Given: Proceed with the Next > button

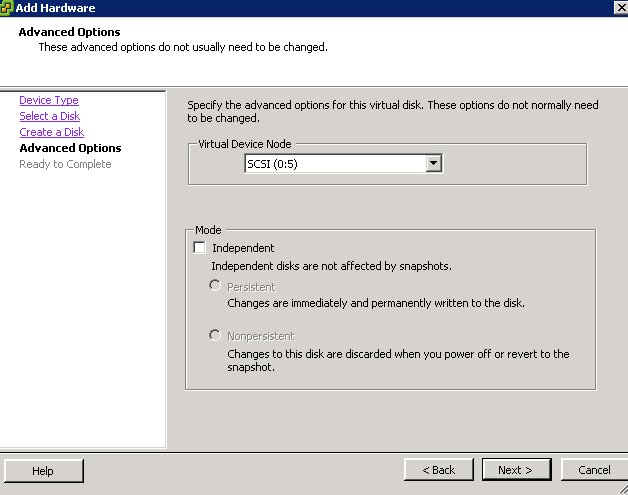Looking at the screenshot, I should click(x=516, y=470).
